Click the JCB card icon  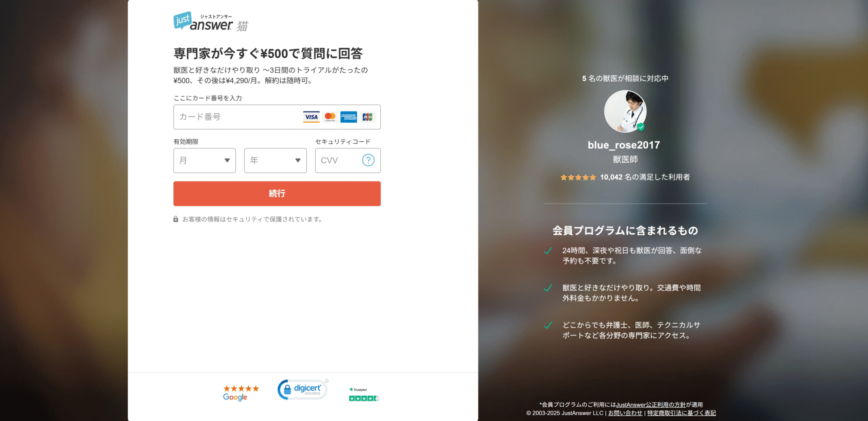368,117
